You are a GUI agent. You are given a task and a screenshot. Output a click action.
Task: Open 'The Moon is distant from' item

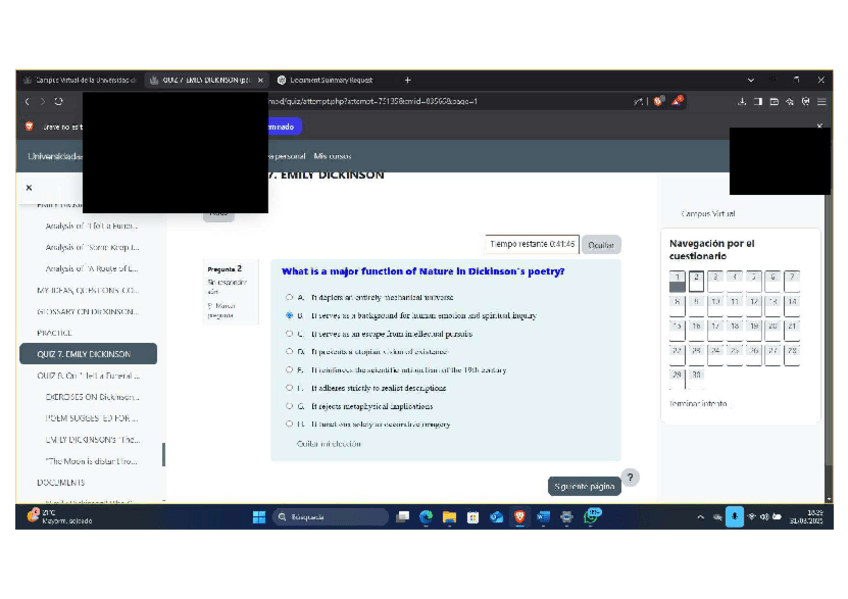[91, 461]
